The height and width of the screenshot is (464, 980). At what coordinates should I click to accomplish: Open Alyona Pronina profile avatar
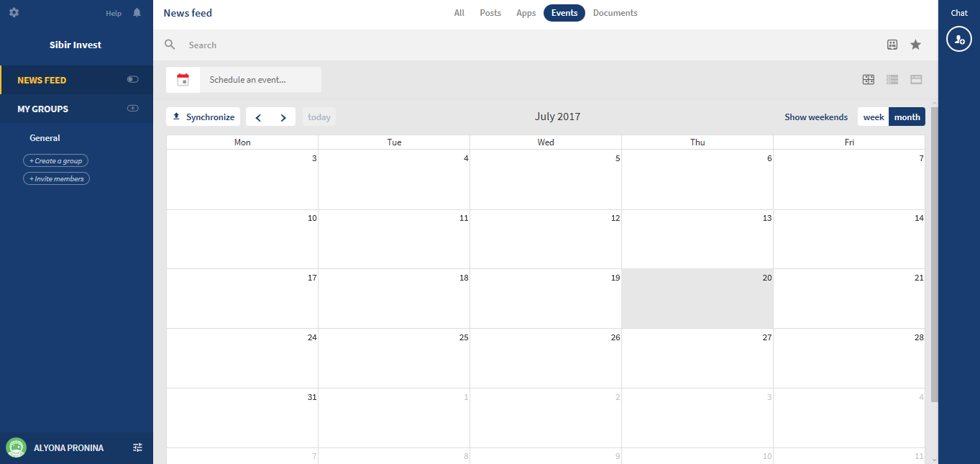click(x=16, y=447)
